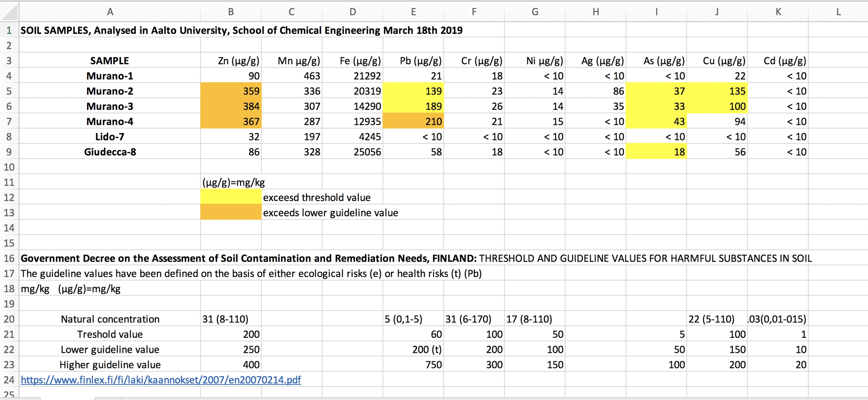
Task: Click the Murano-3 zinc value 384
Action: point(231,107)
